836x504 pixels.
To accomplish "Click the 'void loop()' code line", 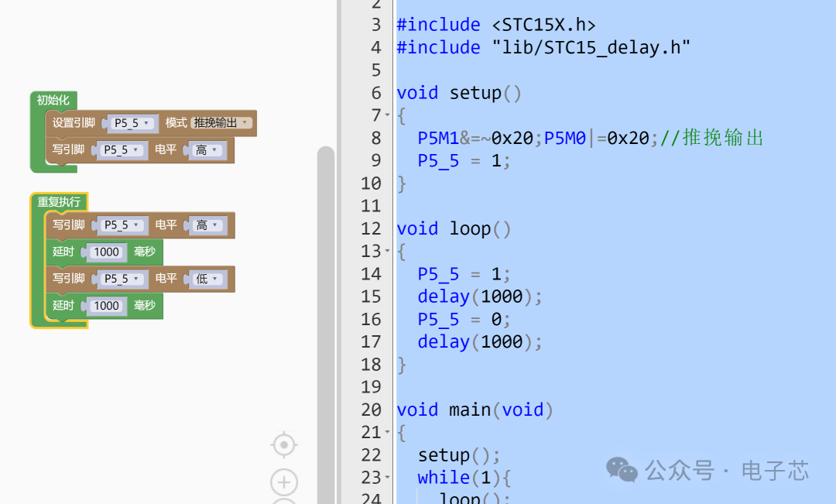I will (x=454, y=229).
